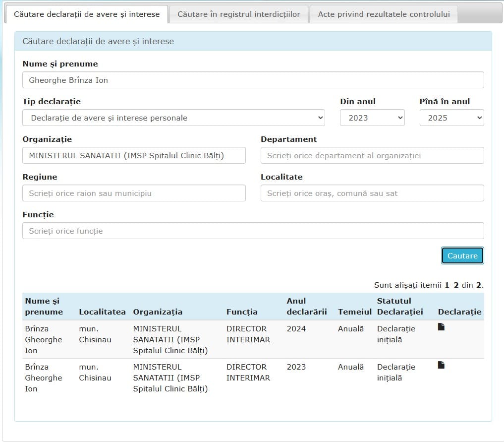Click into the Organizație input field
This screenshot has width=504, height=442.
pyautogui.click(x=134, y=155)
